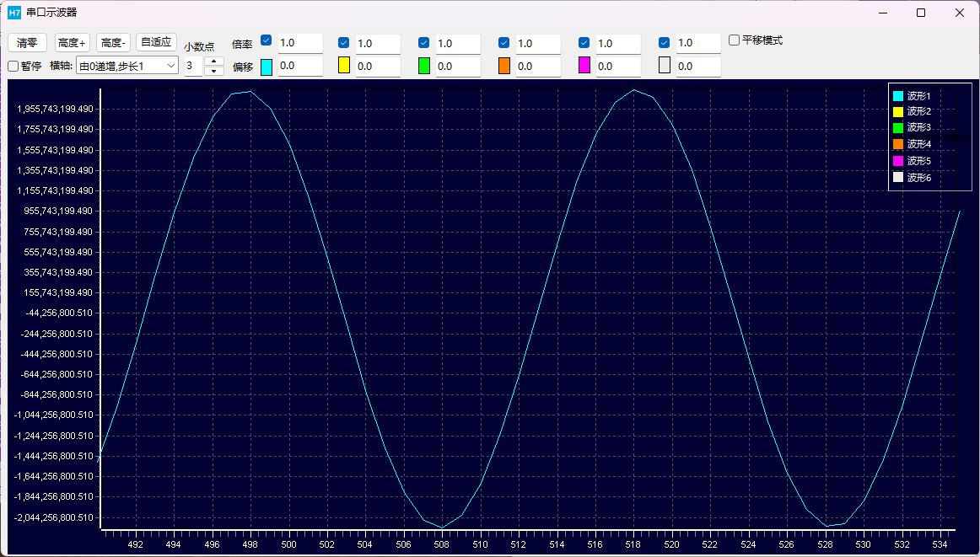Click the H7 application icon in title bar
Image resolution: width=980 pixels, height=557 pixels.
click(x=14, y=13)
